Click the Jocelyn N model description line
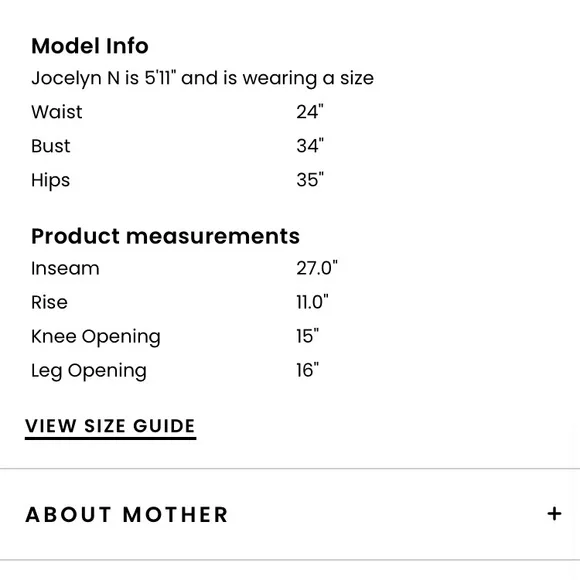 (x=202, y=78)
